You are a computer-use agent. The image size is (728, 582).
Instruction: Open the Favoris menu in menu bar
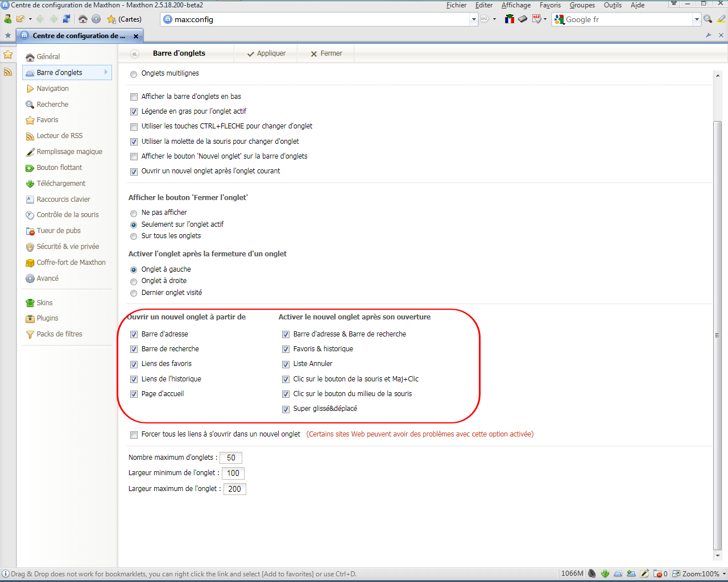550,5
